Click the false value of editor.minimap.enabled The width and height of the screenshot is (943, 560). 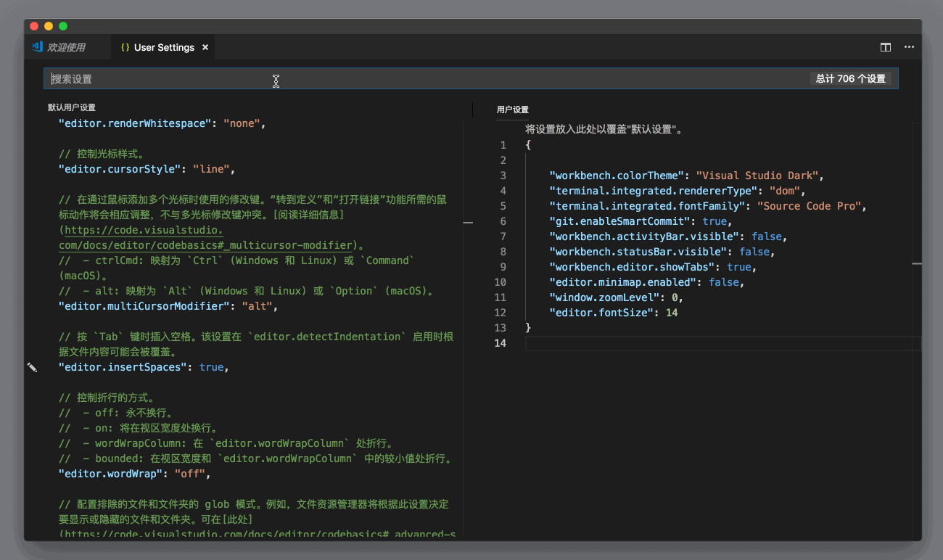tap(723, 282)
